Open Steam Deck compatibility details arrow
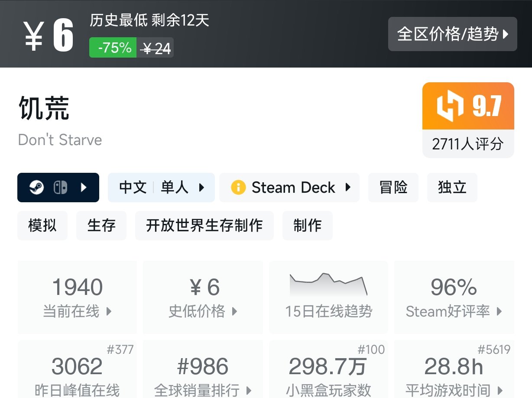Viewport: 532px width, 398px height. tap(347, 188)
